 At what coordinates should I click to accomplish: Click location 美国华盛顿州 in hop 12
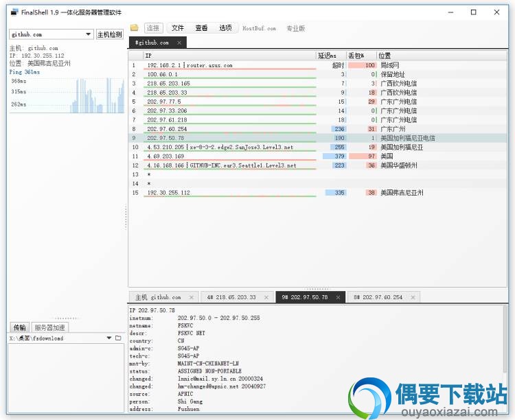(x=398, y=165)
